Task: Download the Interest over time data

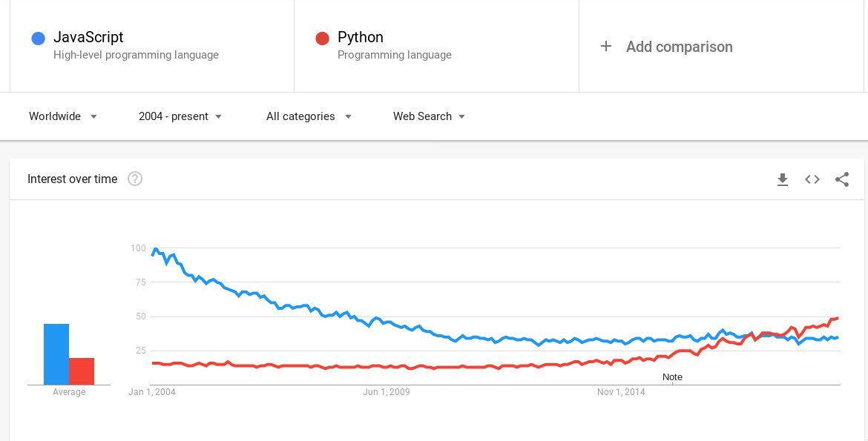Action: (x=782, y=179)
